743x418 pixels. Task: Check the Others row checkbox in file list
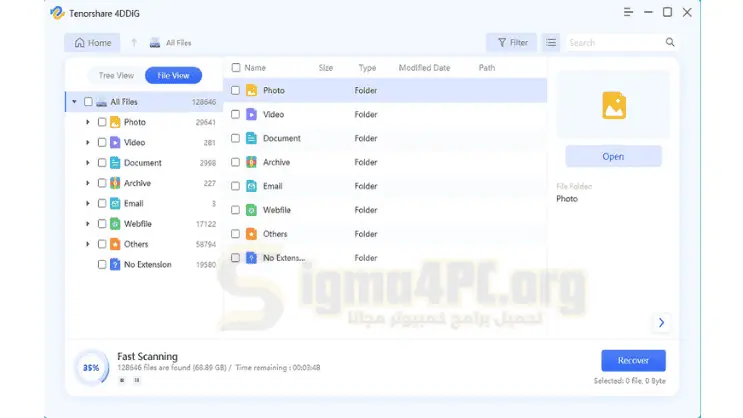tap(236, 234)
